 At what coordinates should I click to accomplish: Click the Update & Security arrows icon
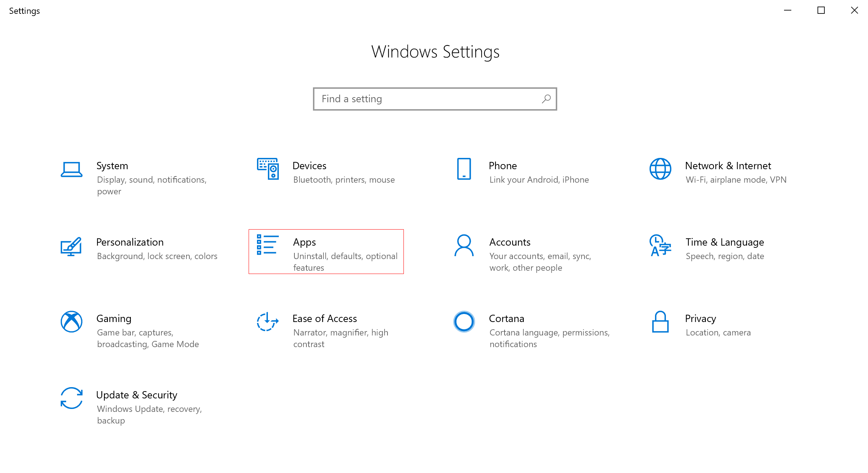click(71, 398)
